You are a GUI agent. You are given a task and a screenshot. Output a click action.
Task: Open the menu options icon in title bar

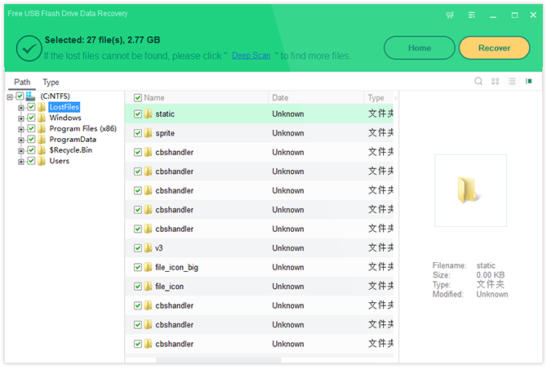[472, 15]
